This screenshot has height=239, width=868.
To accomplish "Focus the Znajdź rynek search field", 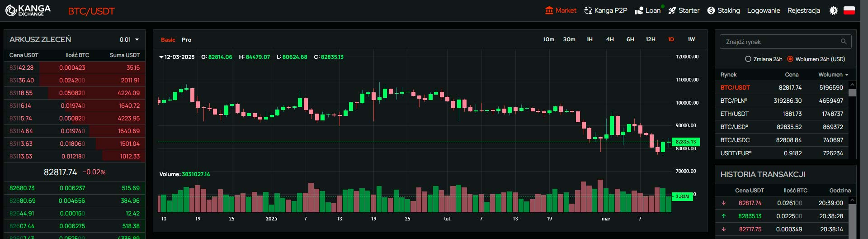I will pyautogui.click(x=785, y=42).
